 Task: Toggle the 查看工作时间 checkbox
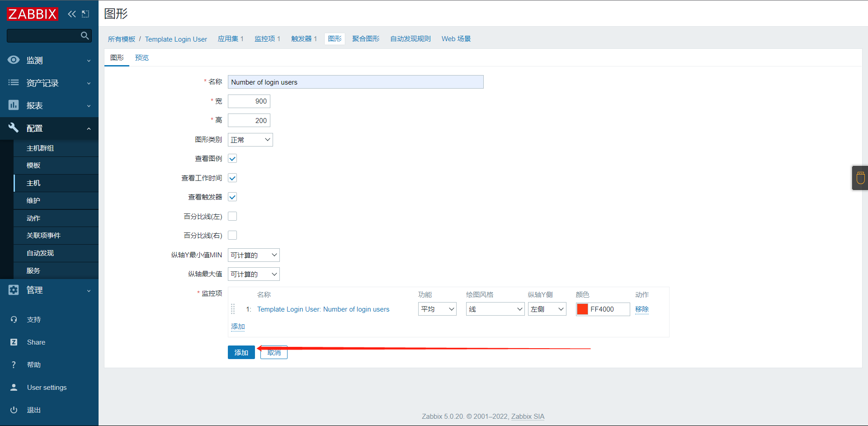232,178
